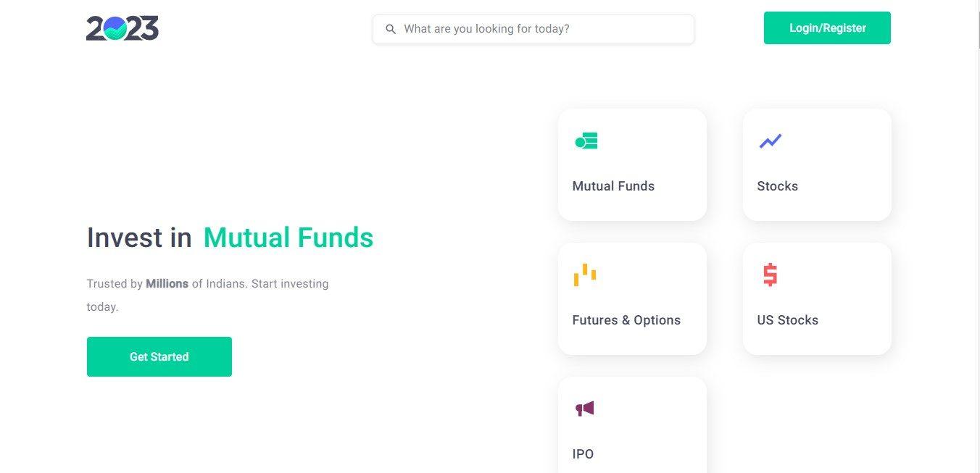Select the blue Stocks trend line icon

click(770, 141)
